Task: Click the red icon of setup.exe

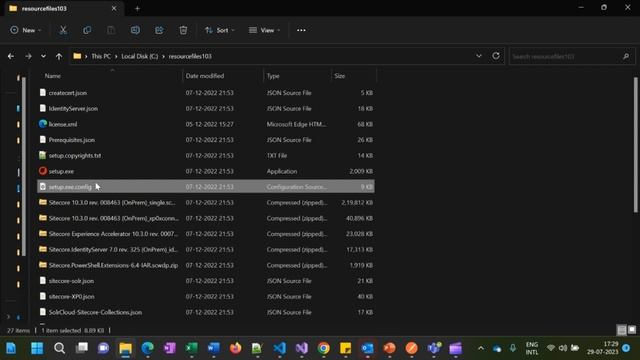Action: point(43,171)
